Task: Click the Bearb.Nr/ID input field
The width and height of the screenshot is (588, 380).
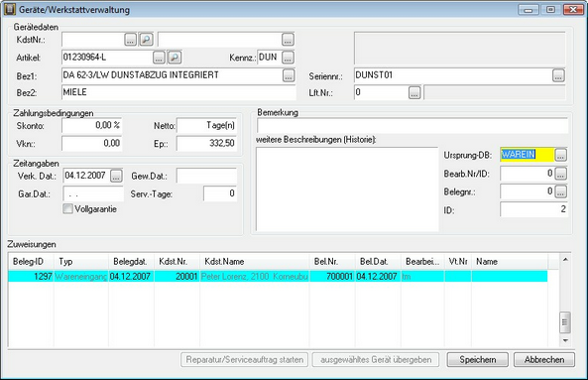Action: 528,174
